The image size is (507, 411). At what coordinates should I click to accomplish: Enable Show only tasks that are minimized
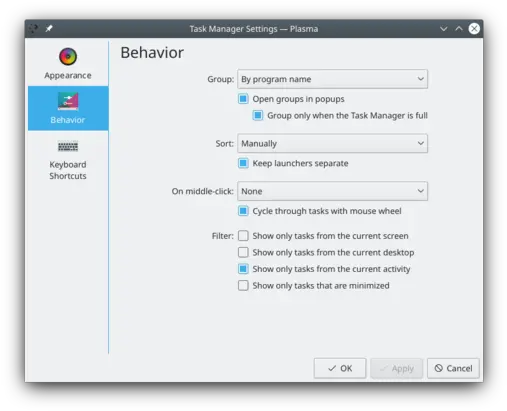(x=243, y=286)
